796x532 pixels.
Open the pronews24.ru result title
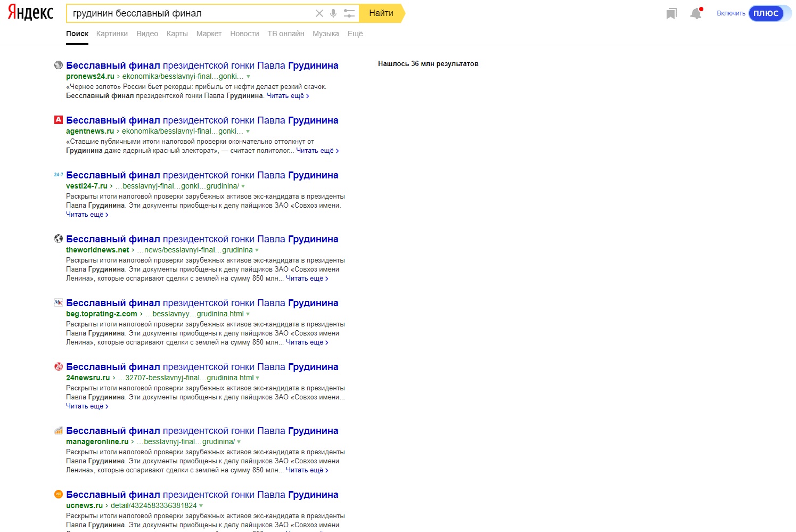click(x=202, y=66)
